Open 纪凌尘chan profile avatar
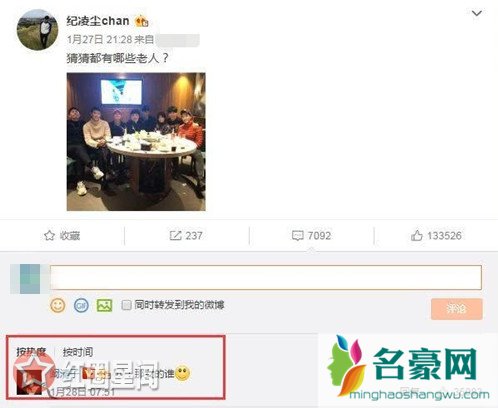 [37, 30]
